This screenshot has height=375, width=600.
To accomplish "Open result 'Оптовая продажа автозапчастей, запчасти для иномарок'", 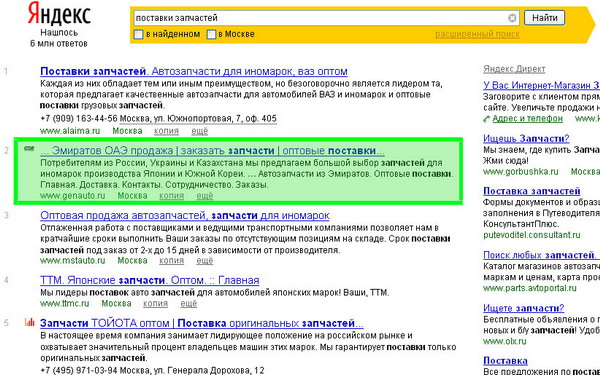I will (x=185, y=216).
